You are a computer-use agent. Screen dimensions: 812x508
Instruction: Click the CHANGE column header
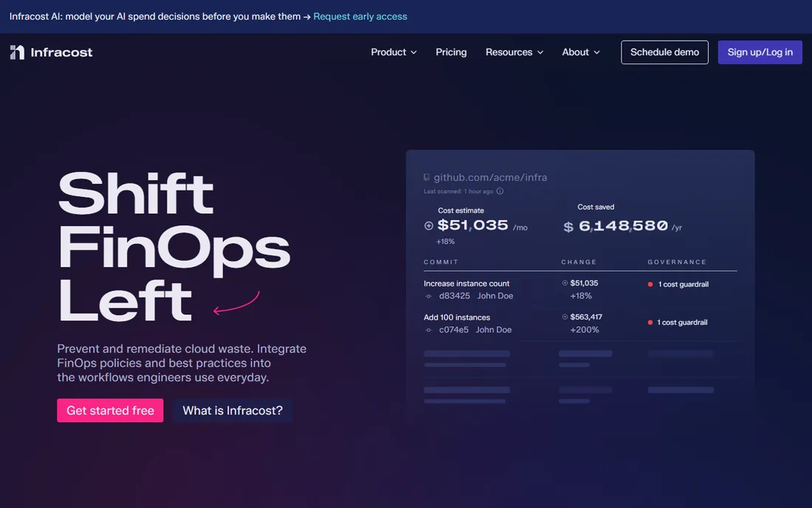(x=579, y=262)
